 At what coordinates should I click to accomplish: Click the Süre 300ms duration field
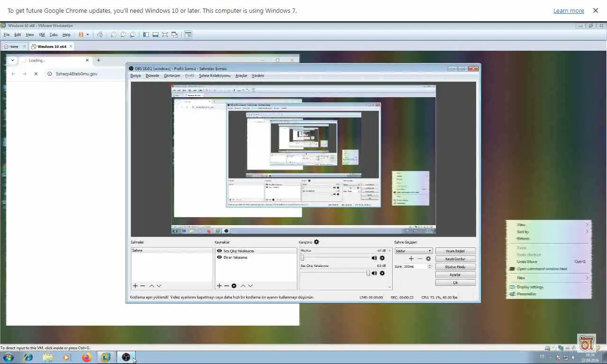click(x=415, y=266)
